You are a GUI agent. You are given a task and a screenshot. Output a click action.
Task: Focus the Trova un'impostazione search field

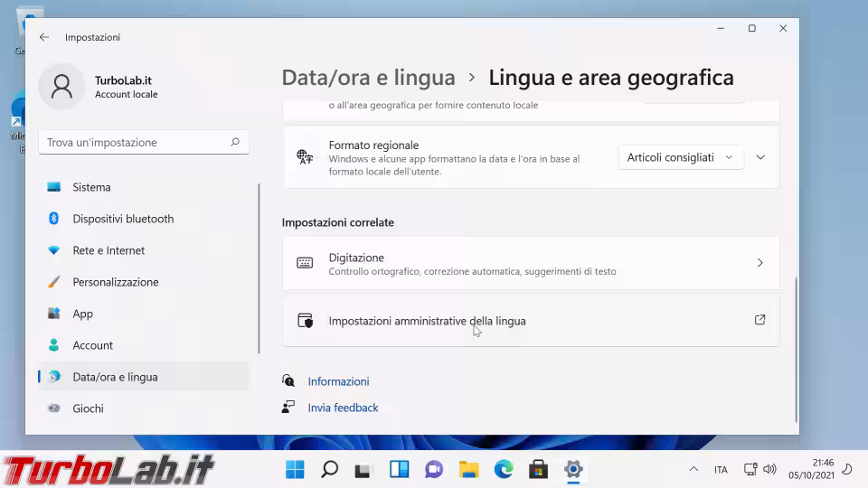tap(144, 142)
